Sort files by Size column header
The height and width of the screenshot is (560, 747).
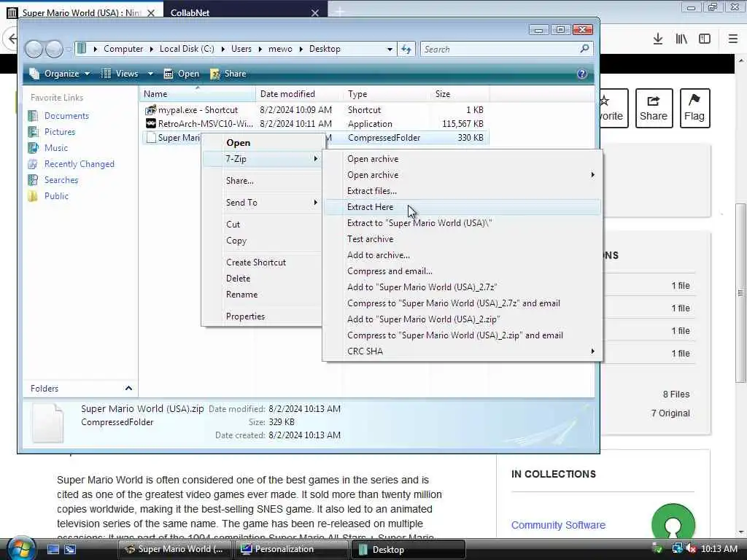459,94
